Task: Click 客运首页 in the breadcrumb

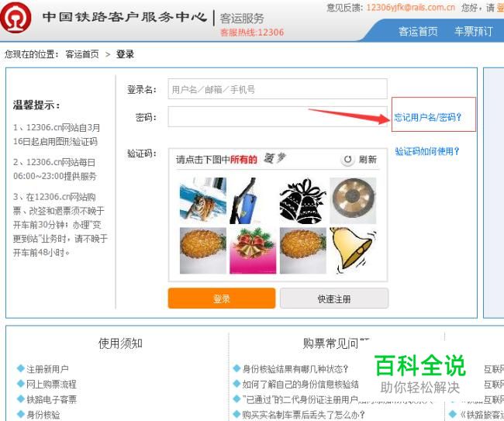Action: [x=82, y=54]
